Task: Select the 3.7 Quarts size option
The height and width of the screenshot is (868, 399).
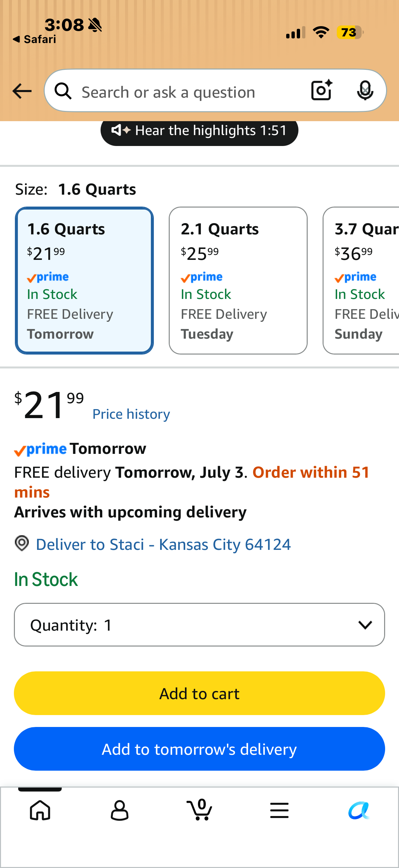Action: pos(361,280)
